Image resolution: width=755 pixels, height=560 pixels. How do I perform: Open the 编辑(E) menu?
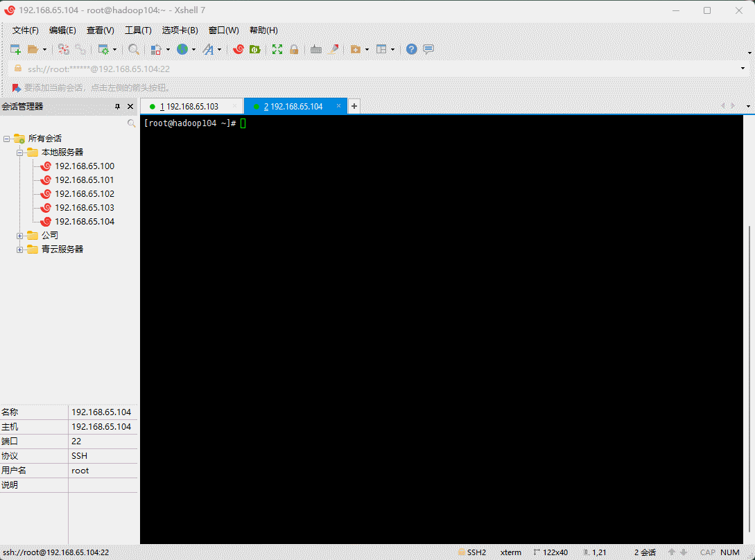point(62,30)
